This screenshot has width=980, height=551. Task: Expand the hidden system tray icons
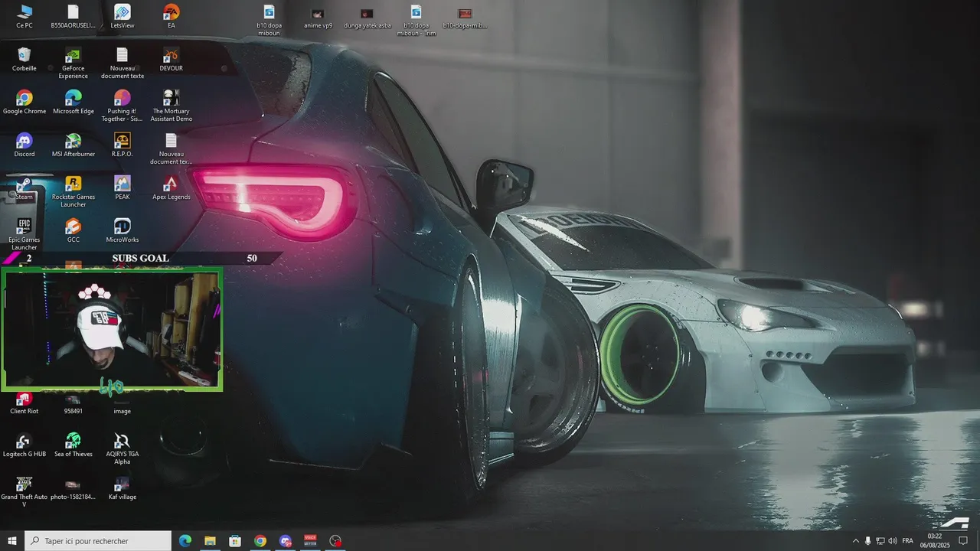coord(856,541)
